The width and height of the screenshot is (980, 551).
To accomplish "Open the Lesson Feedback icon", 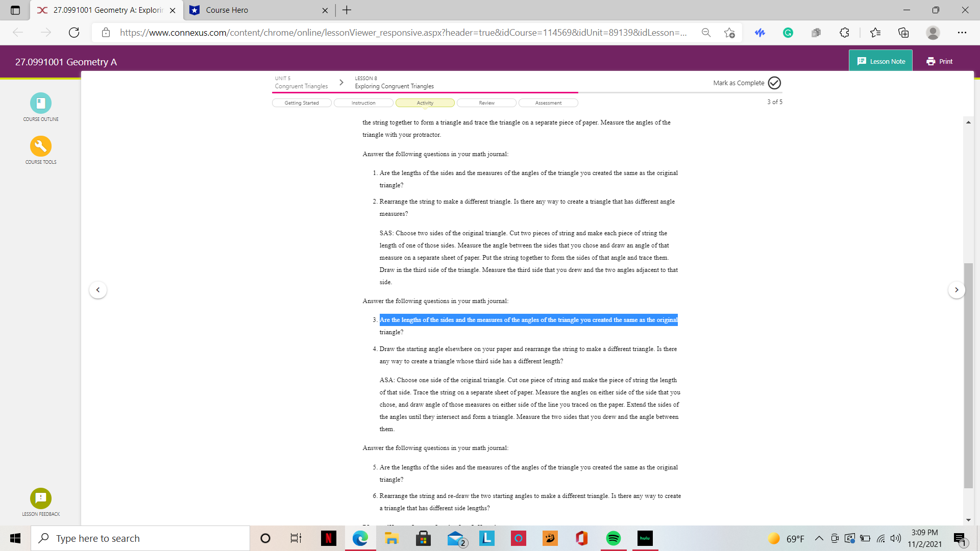I will click(x=41, y=498).
